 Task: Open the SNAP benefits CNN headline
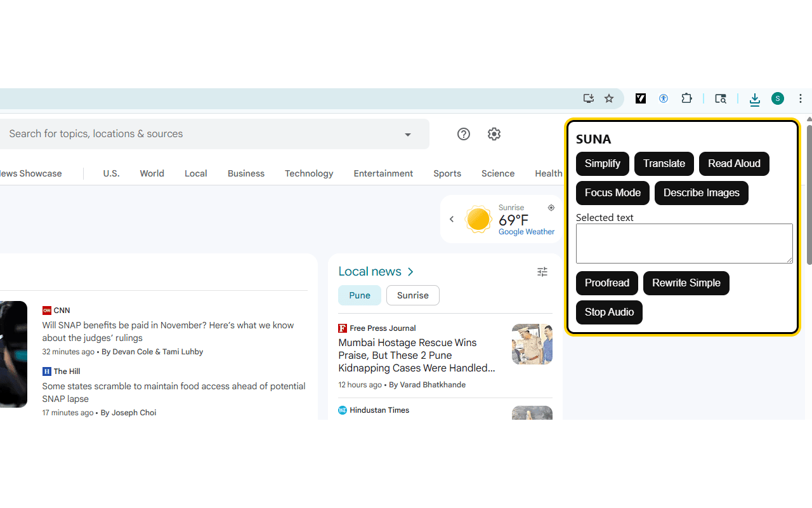coord(168,331)
